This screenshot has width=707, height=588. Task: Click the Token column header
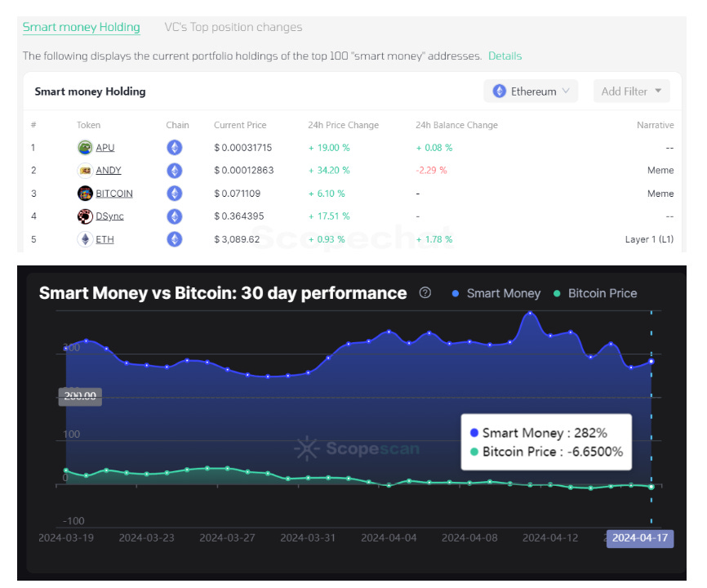88,125
